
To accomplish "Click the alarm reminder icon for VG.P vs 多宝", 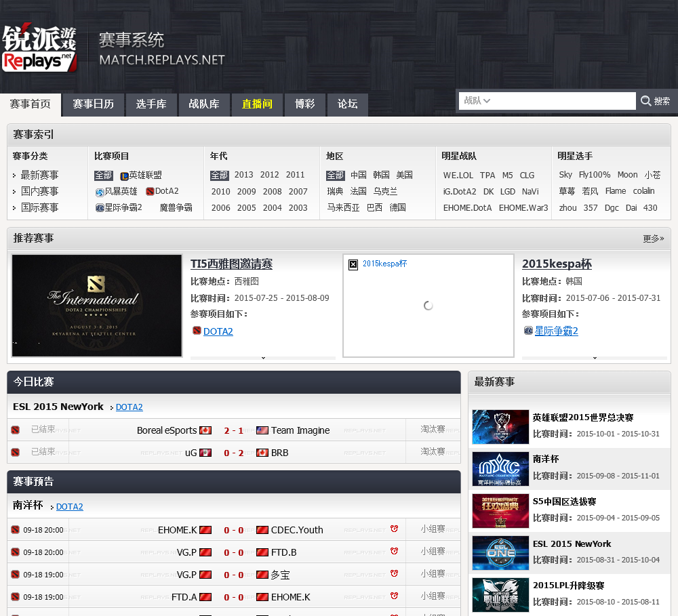I will click(394, 573).
